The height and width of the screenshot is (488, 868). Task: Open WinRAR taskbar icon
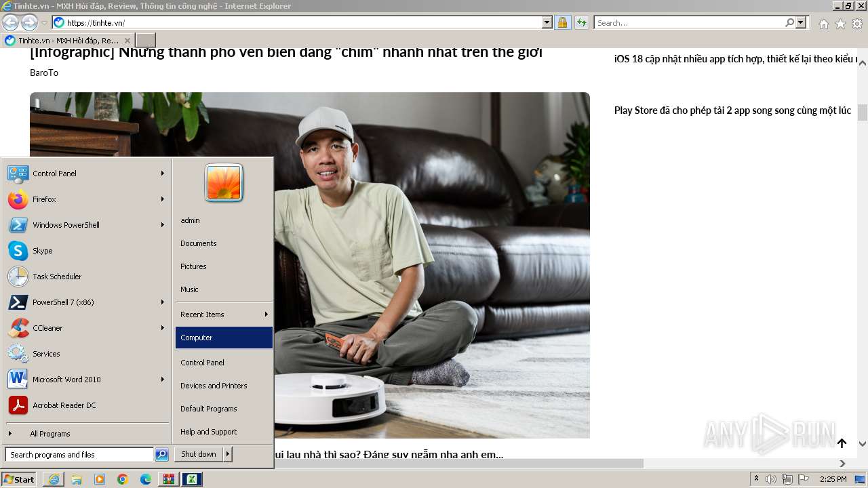169,479
